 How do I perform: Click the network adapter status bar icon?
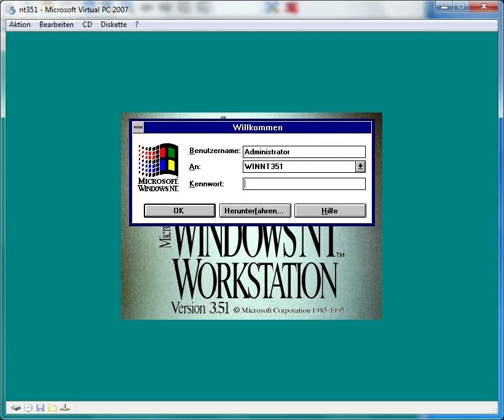click(65, 407)
